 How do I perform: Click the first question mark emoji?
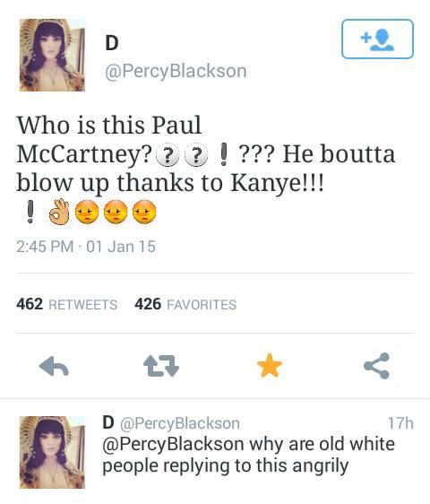[167, 156]
